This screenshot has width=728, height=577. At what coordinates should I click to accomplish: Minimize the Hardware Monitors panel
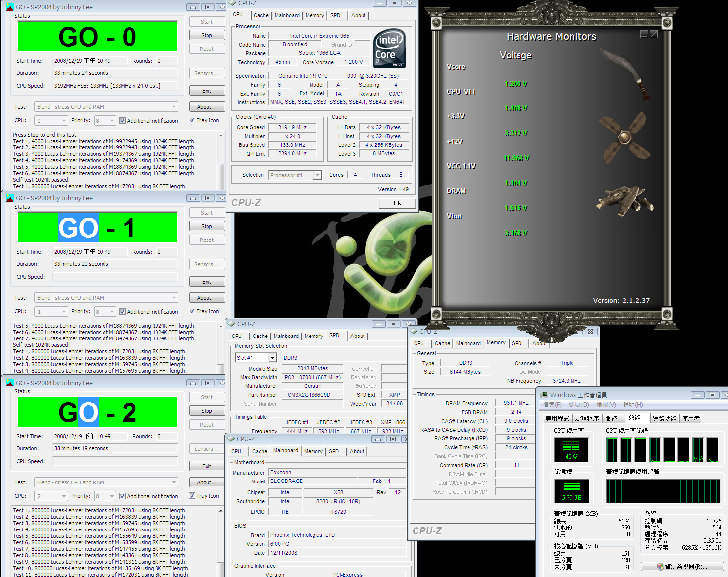pos(644,34)
